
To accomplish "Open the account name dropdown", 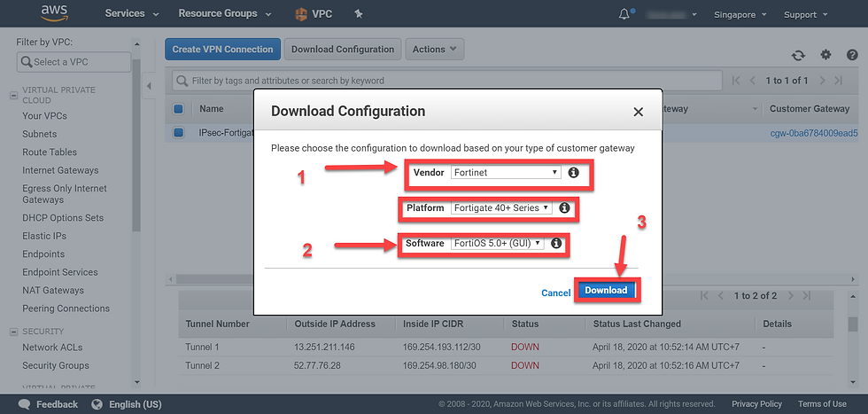I will pyautogui.click(x=671, y=14).
